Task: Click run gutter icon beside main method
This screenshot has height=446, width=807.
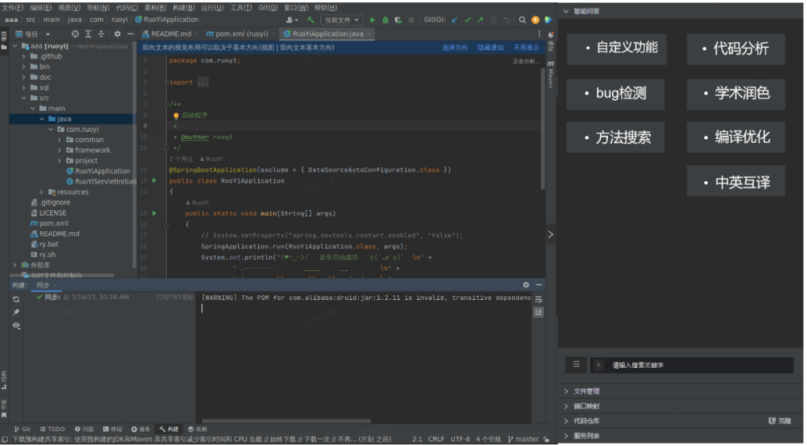Action: tap(153, 213)
